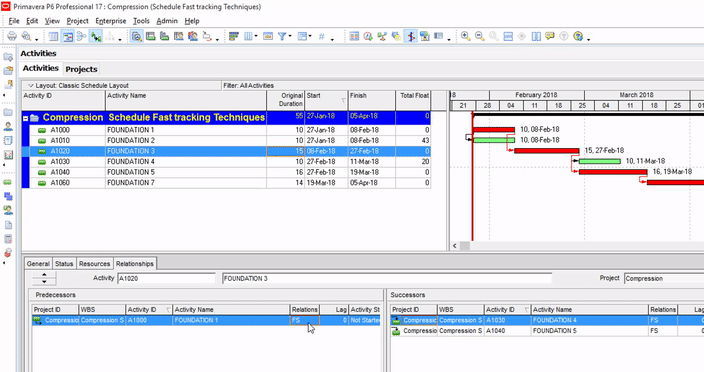Click the up arrow beside the Activity field
Image resolution: width=704 pixels, height=372 pixels.
tap(44, 275)
